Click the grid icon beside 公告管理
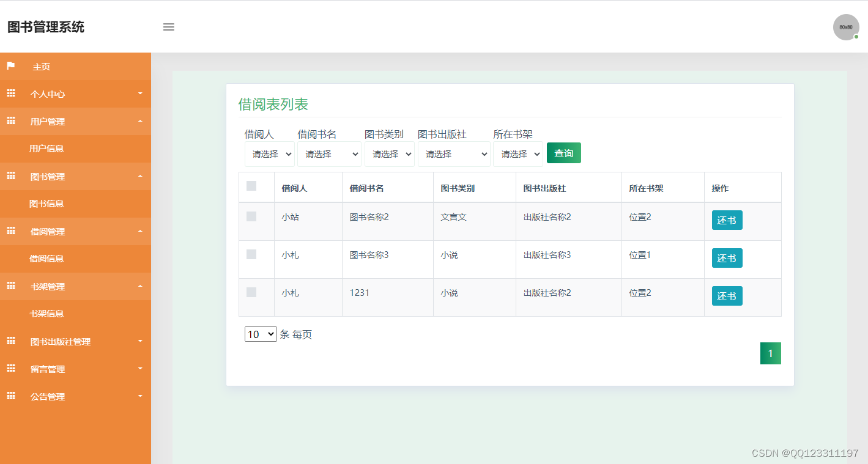Image resolution: width=868 pixels, height=464 pixels. (x=11, y=396)
